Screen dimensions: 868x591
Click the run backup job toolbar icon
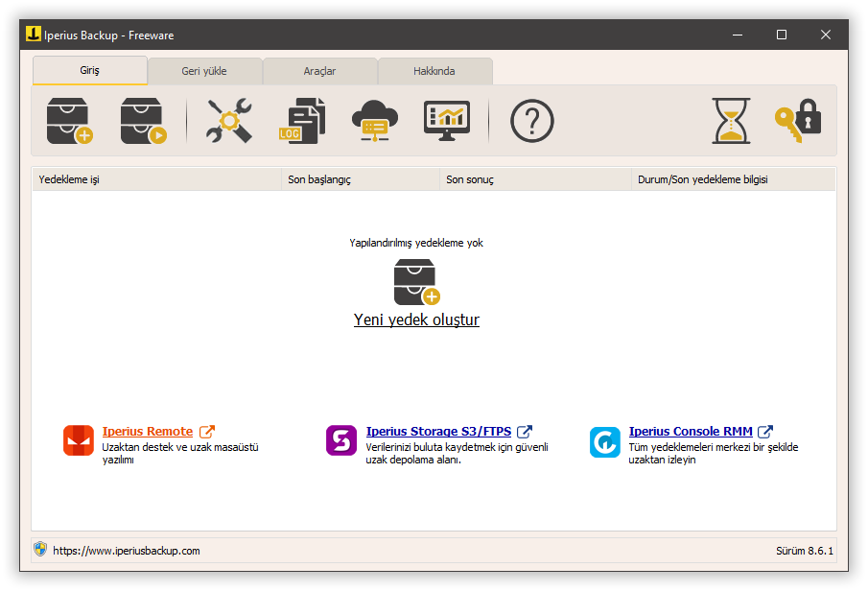pyautogui.click(x=143, y=121)
